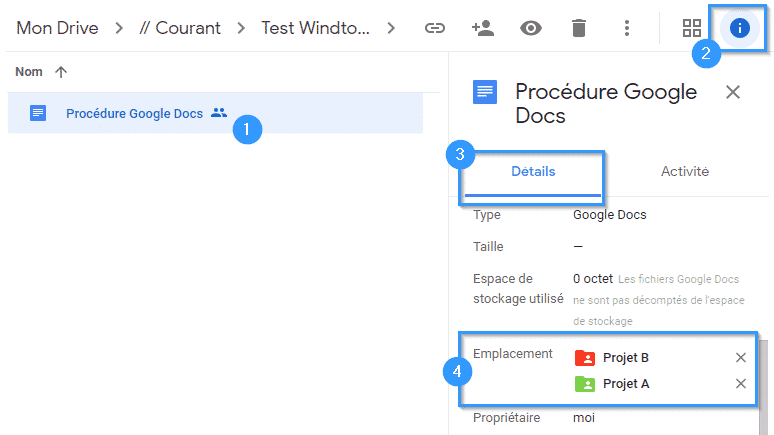Click the preview eye icon

pos(531,28)
